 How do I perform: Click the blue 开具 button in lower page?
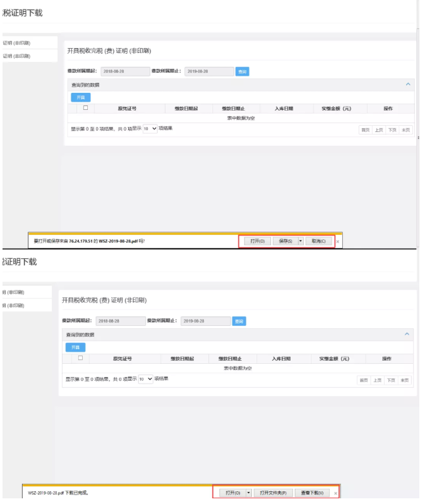point(75,347)
